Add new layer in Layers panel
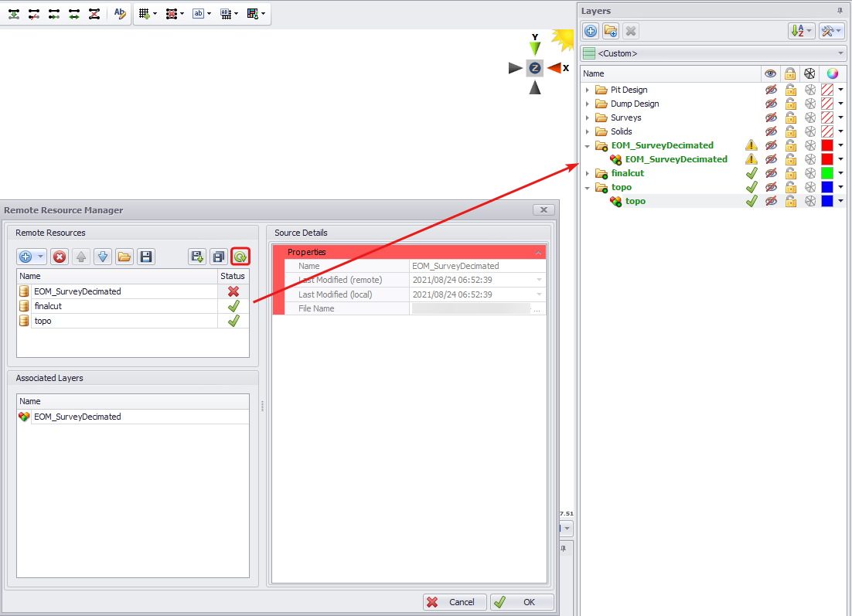Viewport: 852px width, 616px height. [591, 31]
